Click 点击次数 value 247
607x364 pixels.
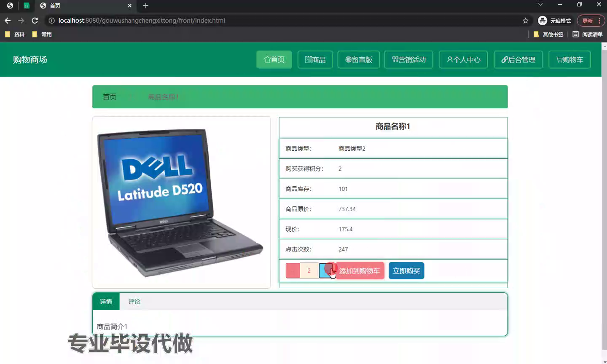(343, 249)
